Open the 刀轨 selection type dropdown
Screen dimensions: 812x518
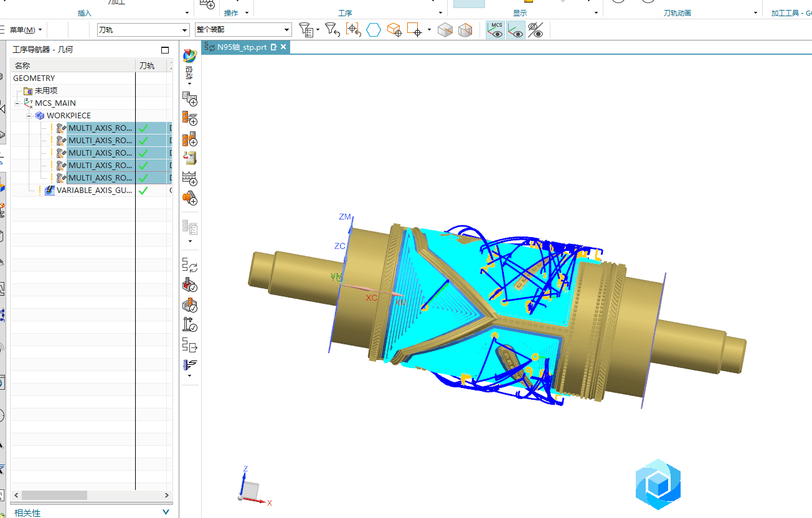pos(185,30)
